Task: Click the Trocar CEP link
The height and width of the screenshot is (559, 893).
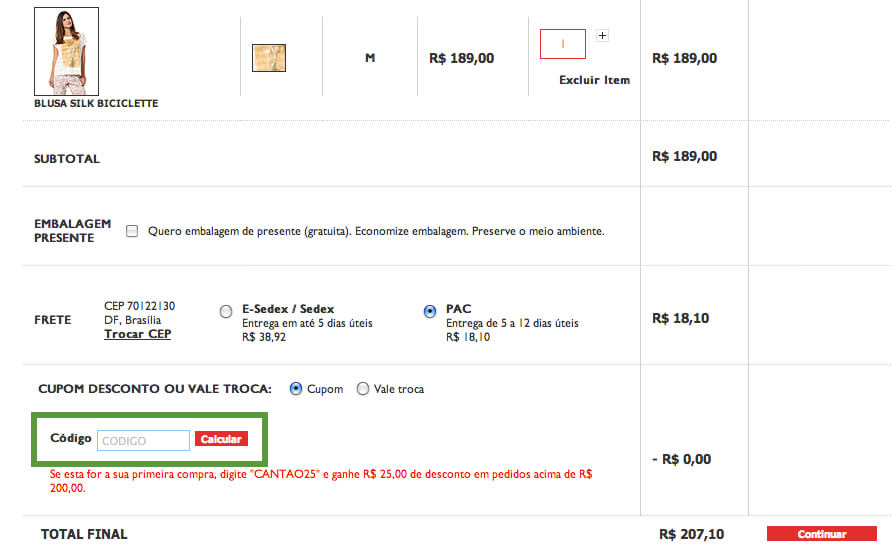Action: (137, 334)
